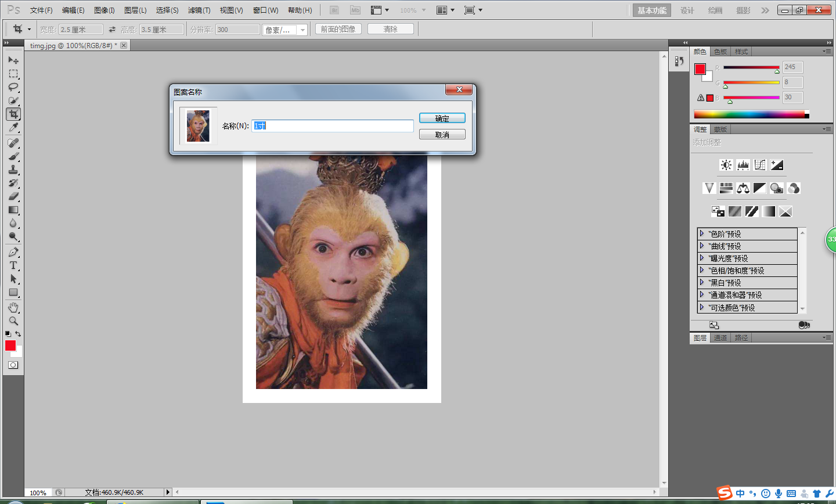Open the 文件(F) menu

pos(41,10)
